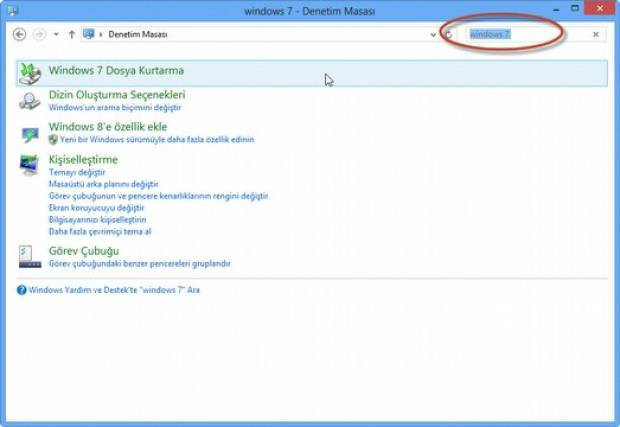Open the address bar history dropdown
The image size is (620, 427).
click(433, 35)
